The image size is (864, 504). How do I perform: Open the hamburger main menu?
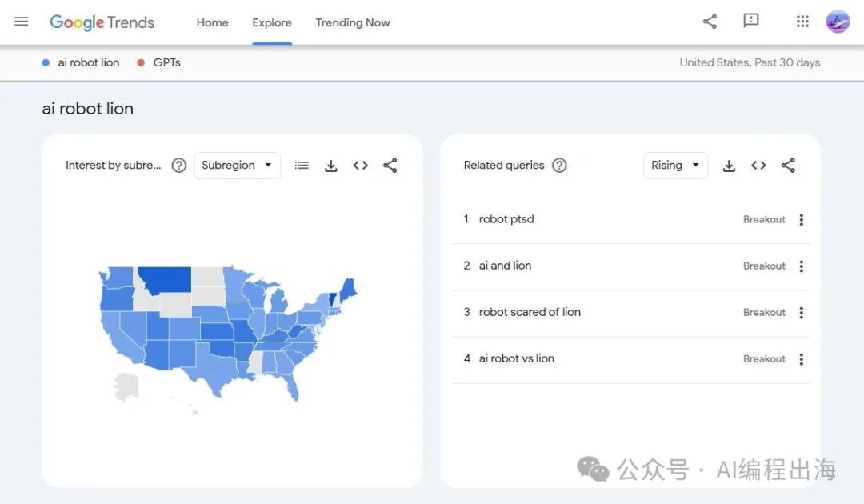coord(22,22)
